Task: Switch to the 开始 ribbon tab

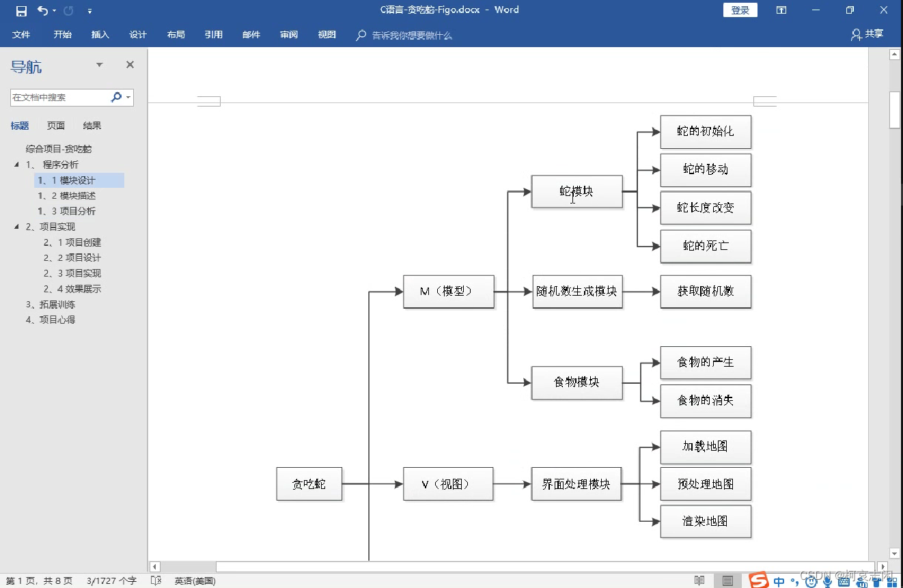Action: 63,35
